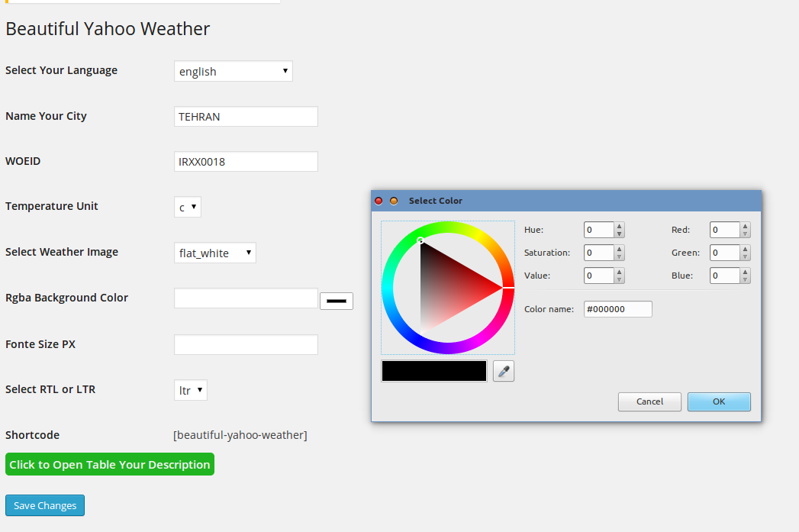Decrease the Blue value with down arrow
This screenshot has width=799, height=532.
746,279
